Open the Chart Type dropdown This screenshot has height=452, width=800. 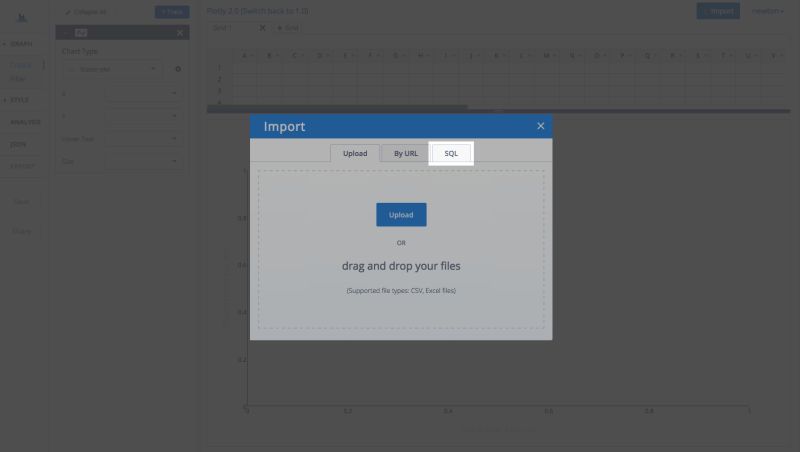(112, 69)
